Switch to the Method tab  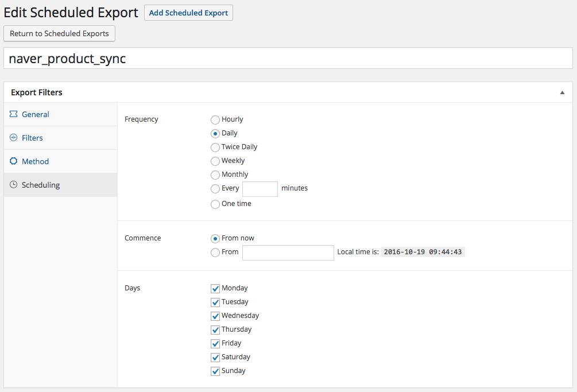pyautogui.click(x=35, y=161)
